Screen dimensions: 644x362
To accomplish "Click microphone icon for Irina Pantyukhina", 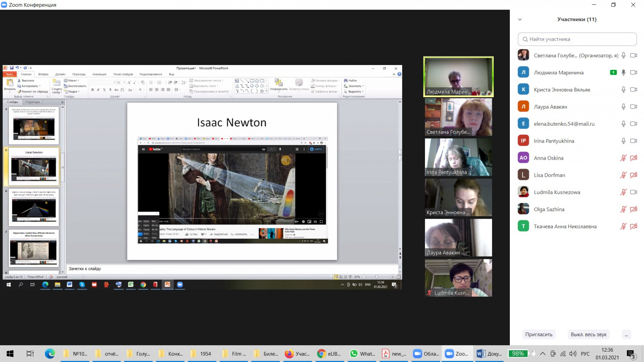I will pyautogui.click(x=623, y=141).
